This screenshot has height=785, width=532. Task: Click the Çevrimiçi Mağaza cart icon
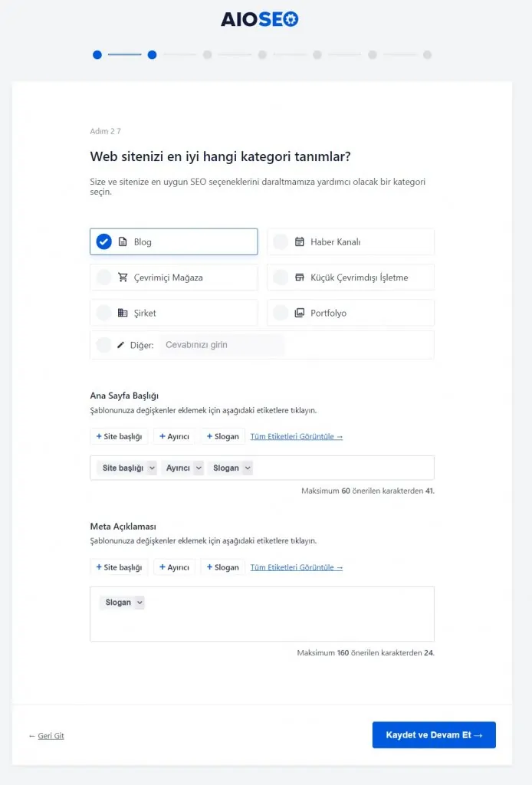123,278
